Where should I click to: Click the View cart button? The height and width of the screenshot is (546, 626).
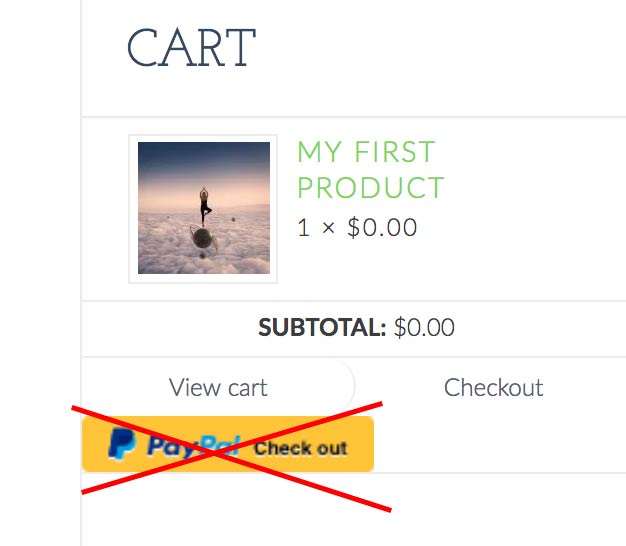218,387
